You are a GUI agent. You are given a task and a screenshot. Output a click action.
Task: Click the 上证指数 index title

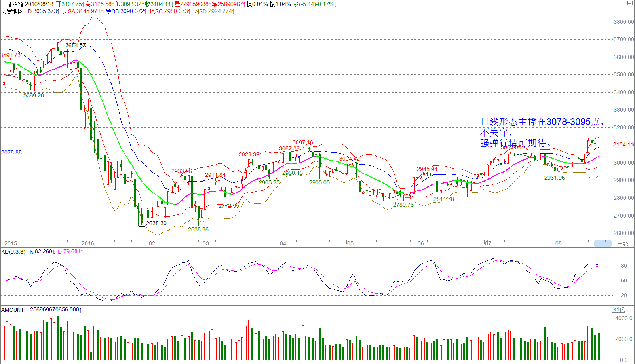click(12, 4)
